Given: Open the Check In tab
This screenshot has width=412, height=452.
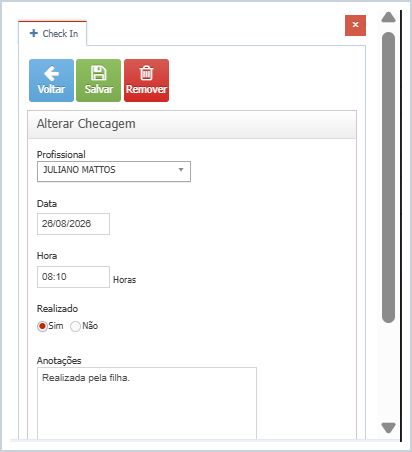Looking at the screenshot, I should 53,33.
